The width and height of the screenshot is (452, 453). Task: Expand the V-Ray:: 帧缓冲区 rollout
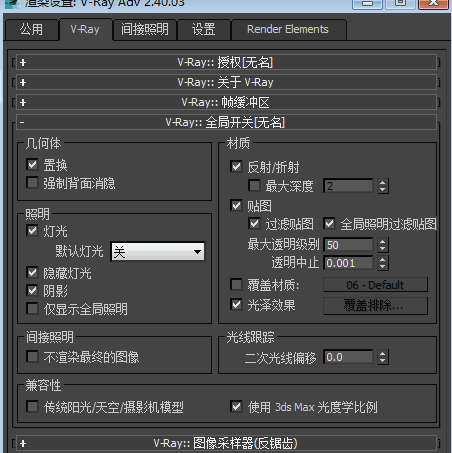[226, 102]
